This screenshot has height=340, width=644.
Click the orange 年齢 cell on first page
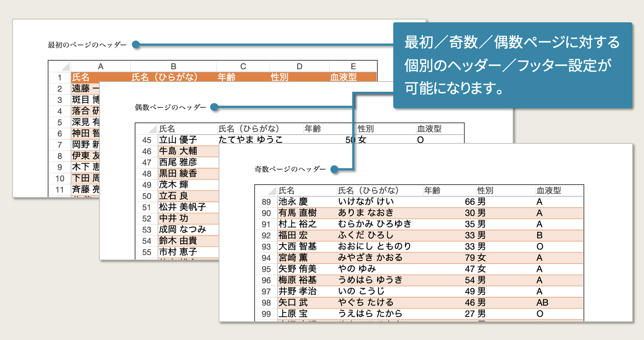[243, 77]
